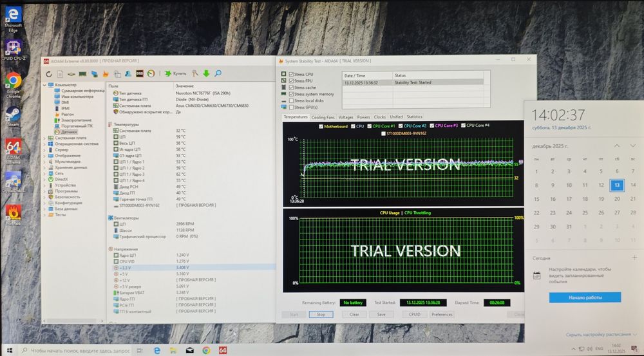
Task: Select day 13 in the calendar
Action: [617, 185]
